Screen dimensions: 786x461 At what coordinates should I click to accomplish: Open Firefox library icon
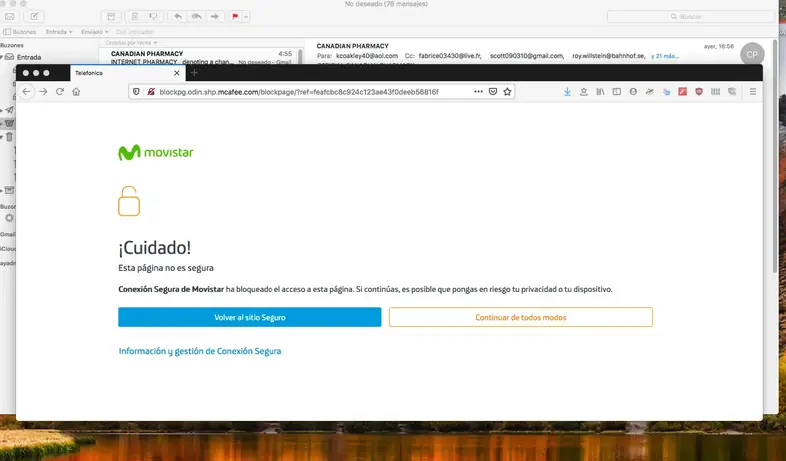point(600,92)
